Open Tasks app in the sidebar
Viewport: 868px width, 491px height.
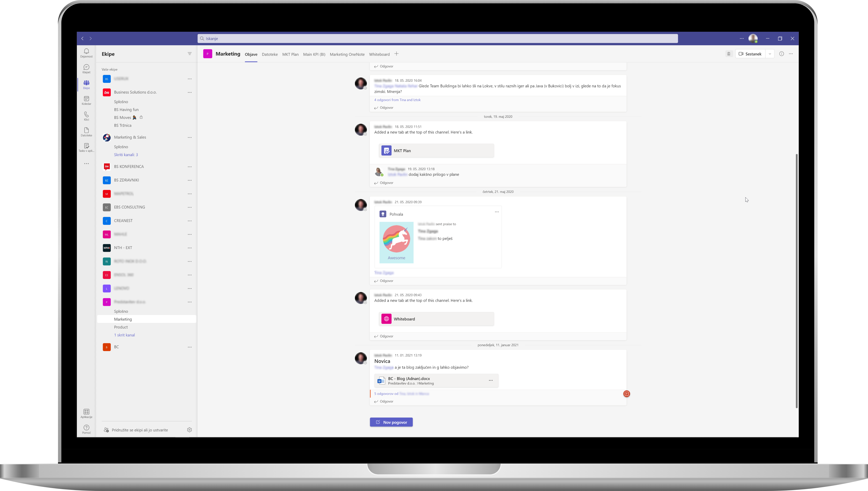coord(86,148)
